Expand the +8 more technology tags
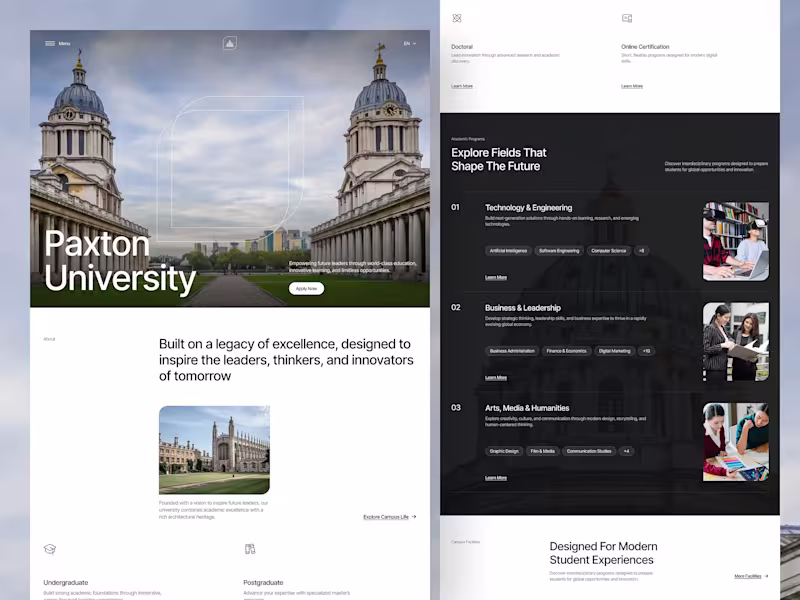The height and width of the screenshot is (600, 800). click(641, 251)
